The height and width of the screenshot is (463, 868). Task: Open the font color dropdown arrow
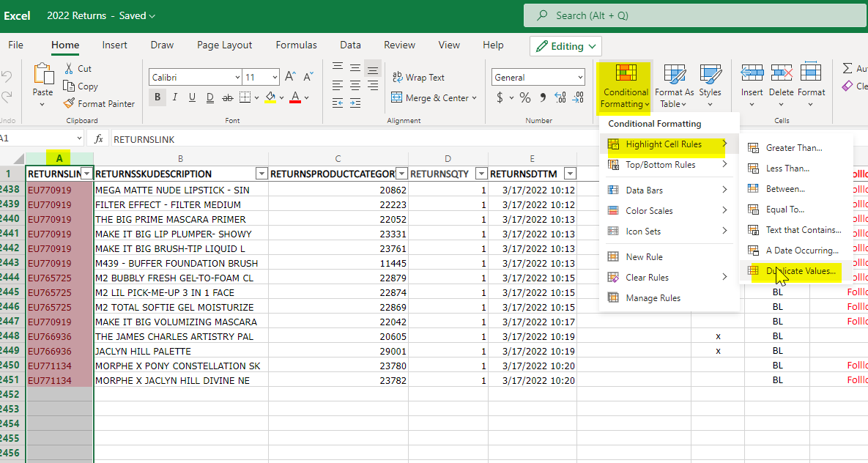coord(307,98)
